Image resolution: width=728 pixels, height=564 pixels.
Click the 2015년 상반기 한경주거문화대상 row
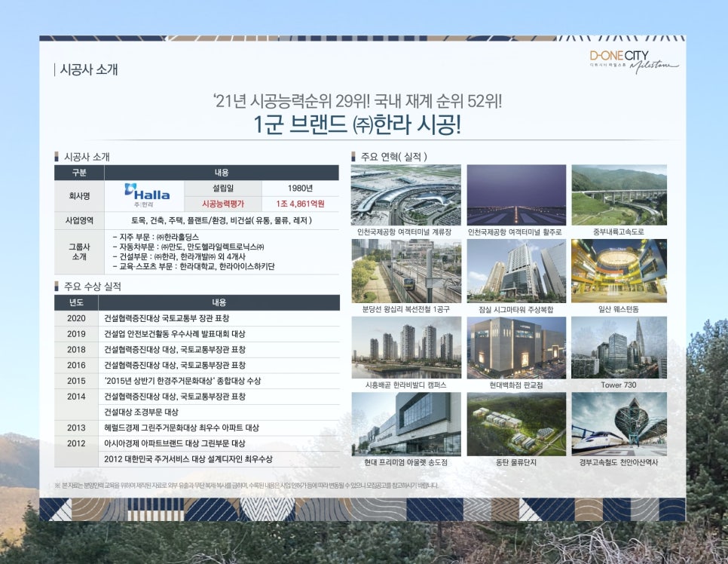(x=219, y=381)
